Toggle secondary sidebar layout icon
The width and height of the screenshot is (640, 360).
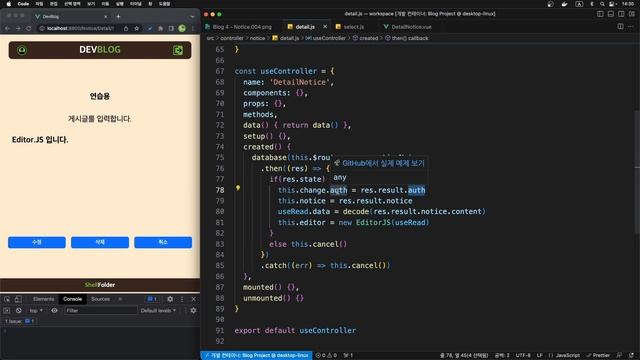(x=621, y=14)
